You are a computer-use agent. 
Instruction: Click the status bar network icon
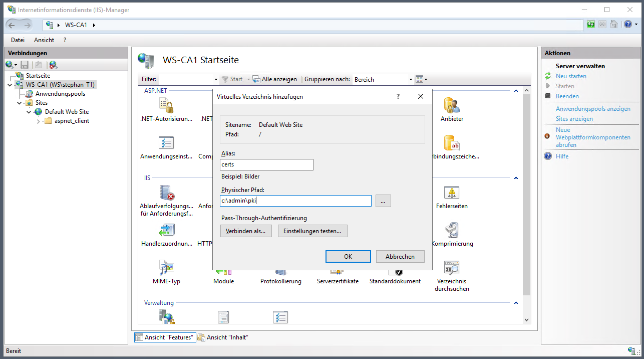(632, 350)
